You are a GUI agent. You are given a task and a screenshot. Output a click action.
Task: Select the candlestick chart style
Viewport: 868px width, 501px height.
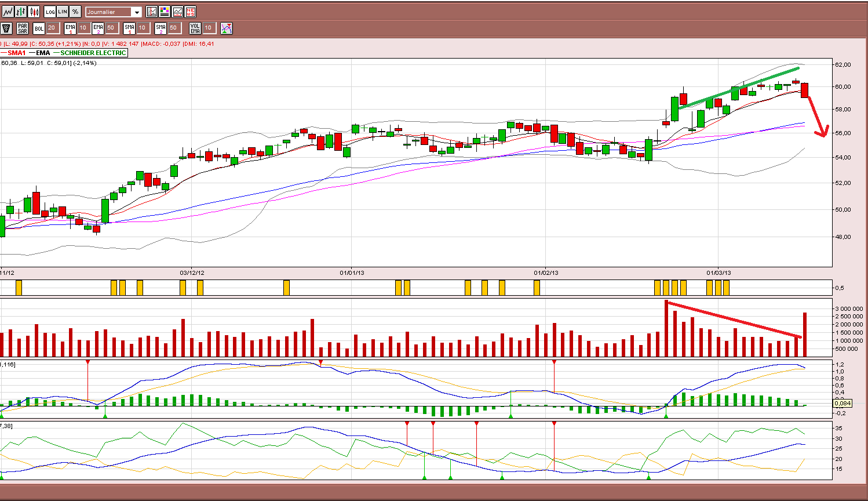tap(34, 12)
